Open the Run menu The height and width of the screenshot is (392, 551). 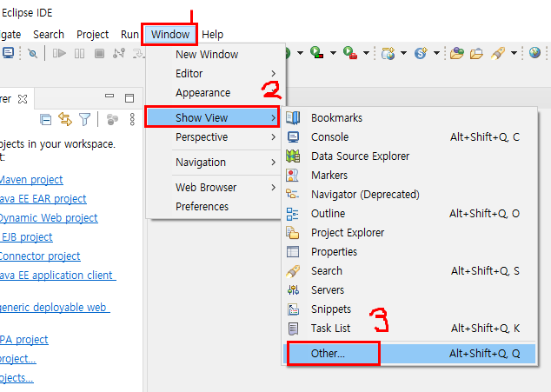(x=129, y=35)
